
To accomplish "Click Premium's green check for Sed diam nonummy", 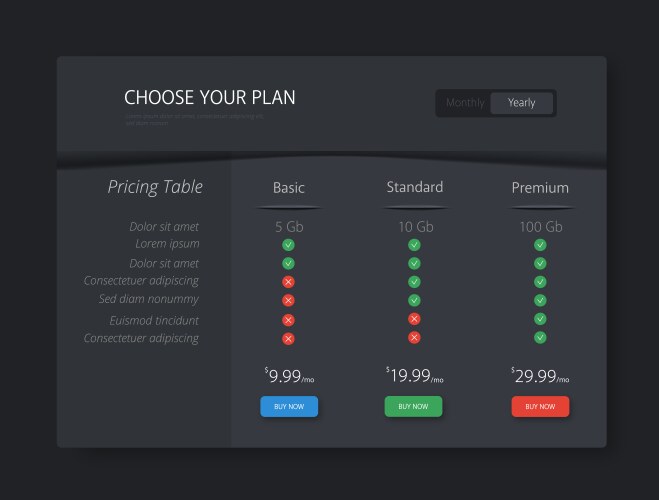I will coord(540,300).
